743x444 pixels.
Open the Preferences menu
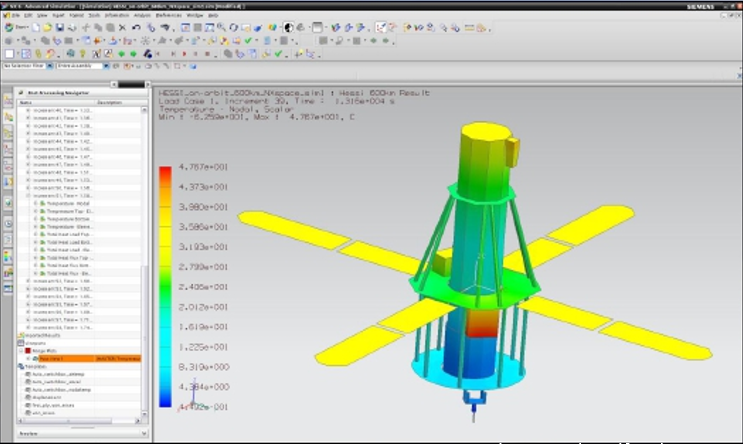(x=168, y=16)
